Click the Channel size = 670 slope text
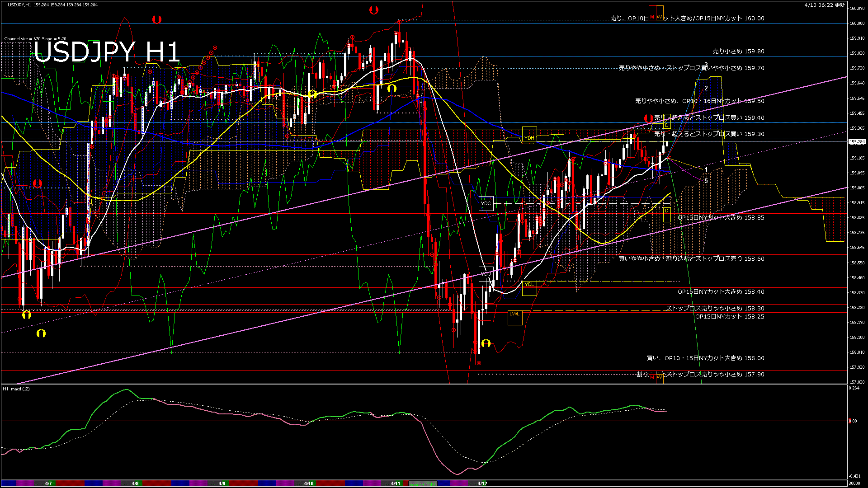The width and height of the screenshot is (868, 488). (35, 39)
